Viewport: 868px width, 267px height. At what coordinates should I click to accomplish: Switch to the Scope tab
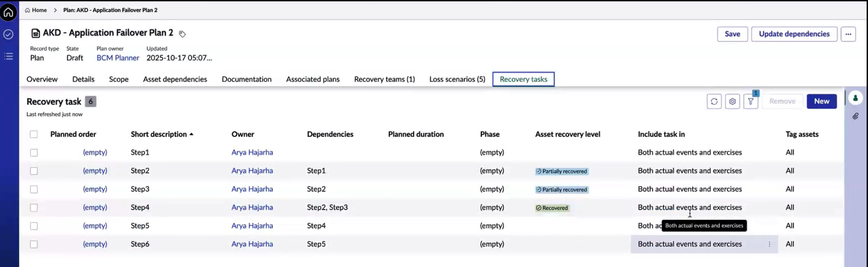tap(119, 79)
